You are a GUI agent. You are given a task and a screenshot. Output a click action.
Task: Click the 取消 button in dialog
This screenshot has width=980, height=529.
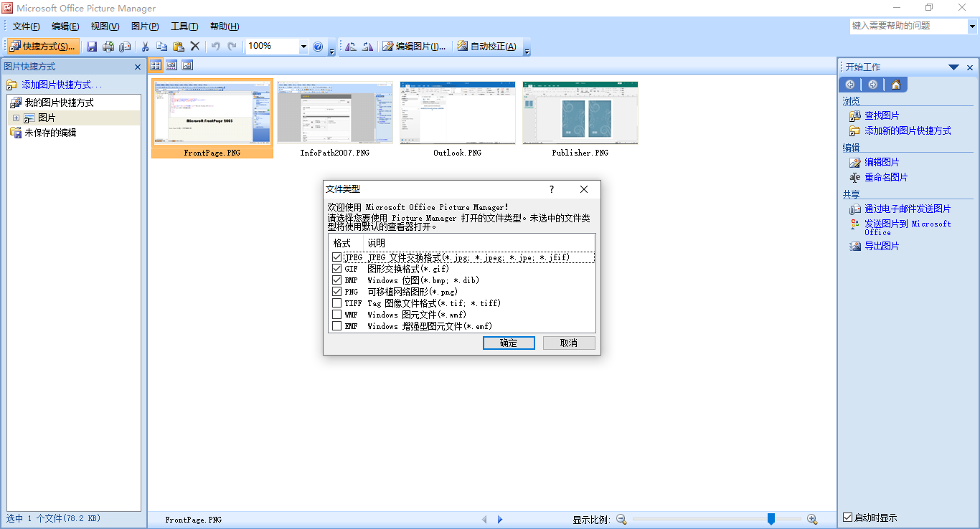tap(569, 343)
